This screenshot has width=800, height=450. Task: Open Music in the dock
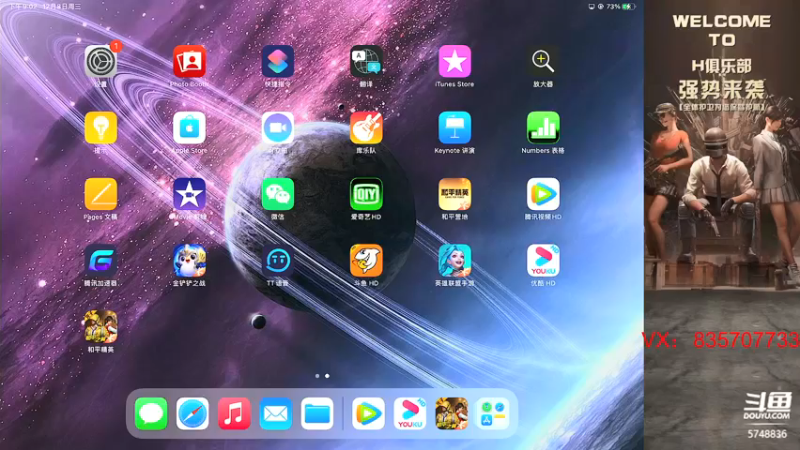(x=234, y=413)
